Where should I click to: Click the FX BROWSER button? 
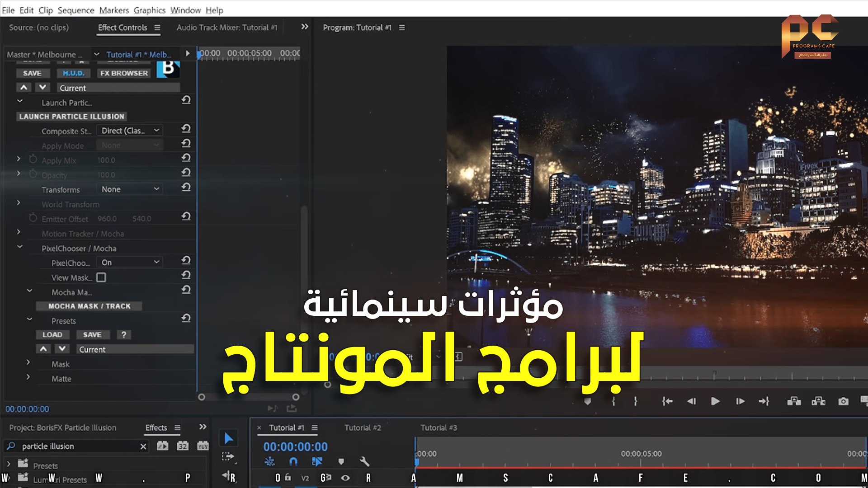tap(124, 73)
